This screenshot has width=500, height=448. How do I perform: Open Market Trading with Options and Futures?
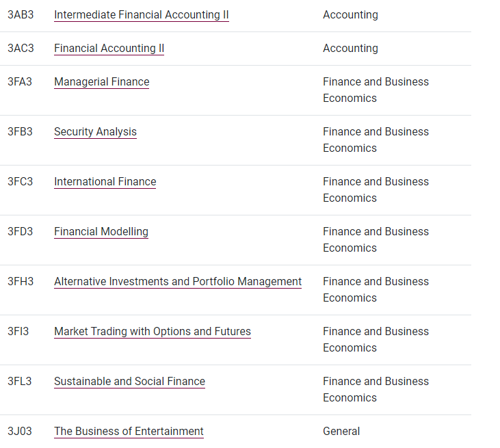[153, 331]
